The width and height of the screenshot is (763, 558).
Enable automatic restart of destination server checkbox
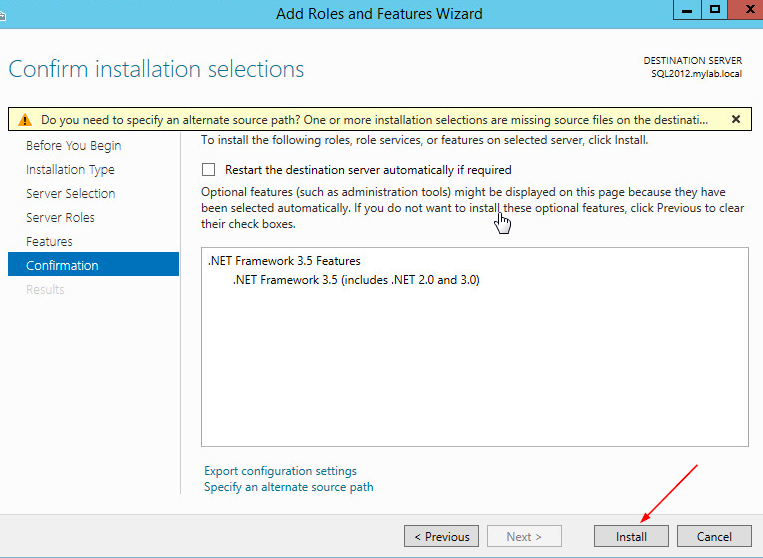pyautogui.click(x=208, y=169)
